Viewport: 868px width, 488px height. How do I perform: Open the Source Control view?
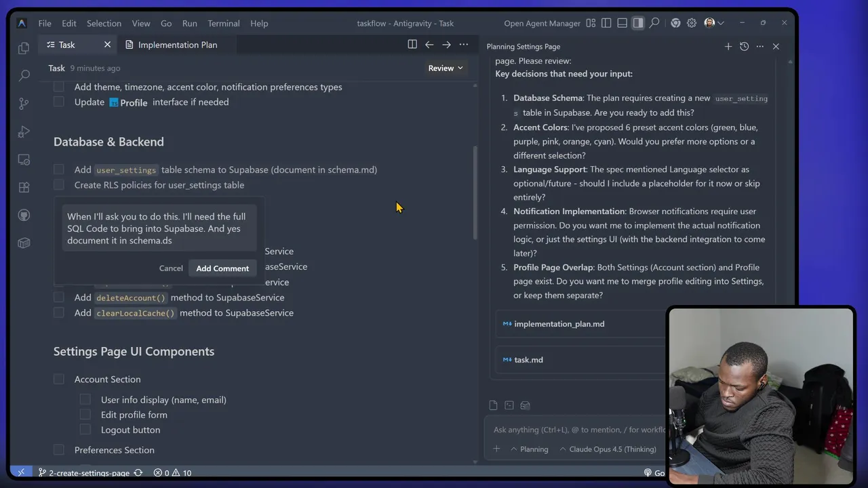click(24, 104)
